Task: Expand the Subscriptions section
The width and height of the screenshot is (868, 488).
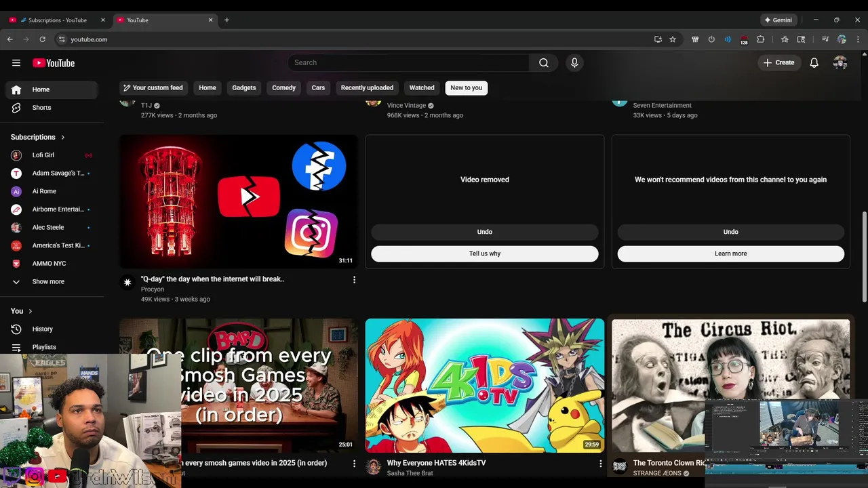Action: coord(38,137)
